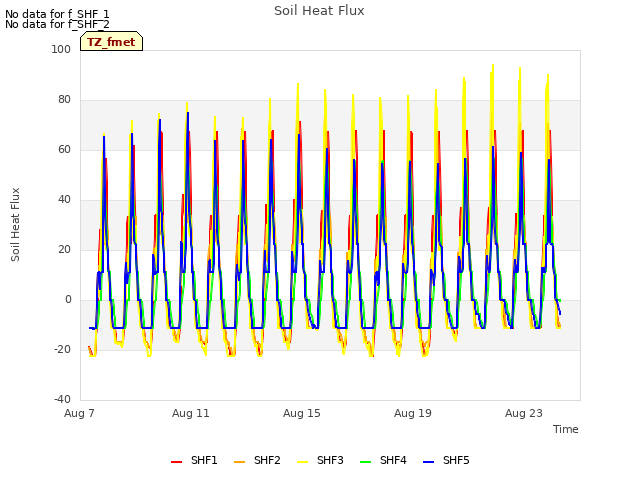
Task: Toggle SHF5 series in legend
Action: [446, 460]
